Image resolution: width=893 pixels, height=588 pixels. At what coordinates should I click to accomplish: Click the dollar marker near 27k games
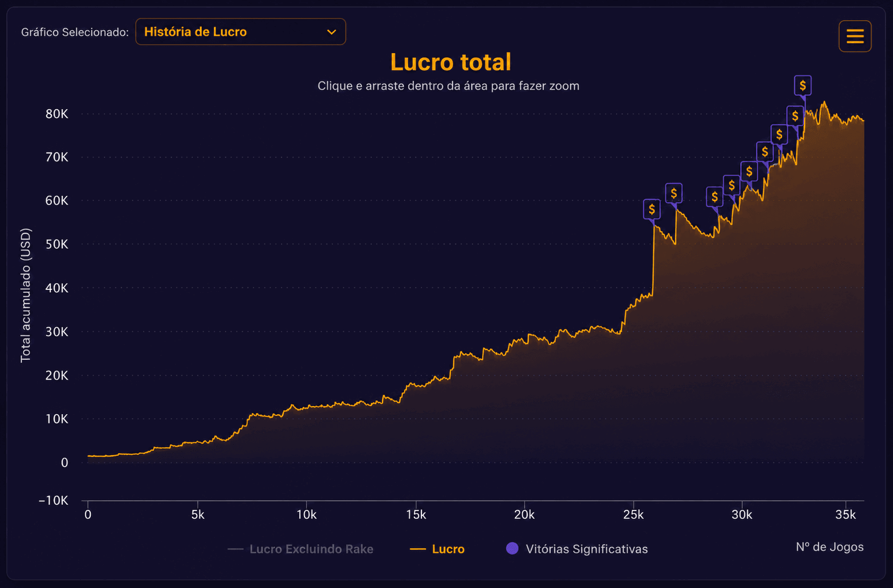click(674, 193)
